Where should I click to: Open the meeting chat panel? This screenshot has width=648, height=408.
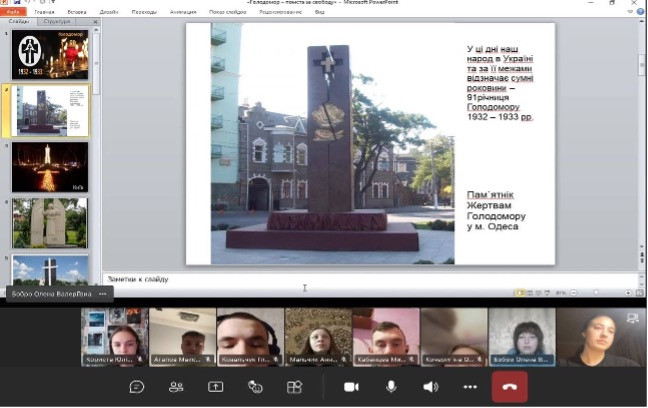click(137, 387)
